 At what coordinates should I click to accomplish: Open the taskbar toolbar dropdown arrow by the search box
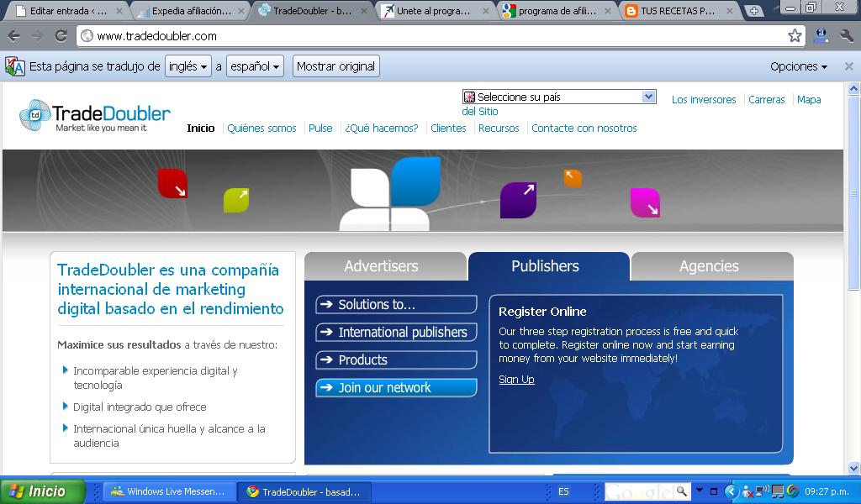click(700, 490)
